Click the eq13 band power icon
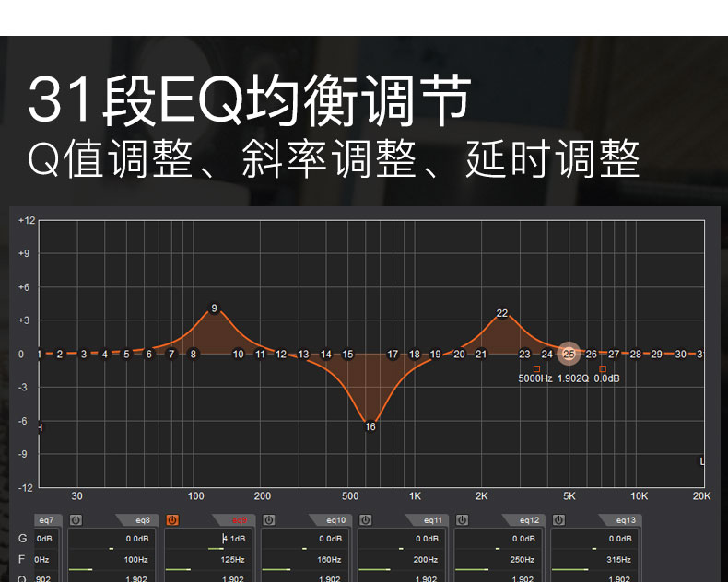The height and width of the screenshot is (582, 728). (558, 520)
